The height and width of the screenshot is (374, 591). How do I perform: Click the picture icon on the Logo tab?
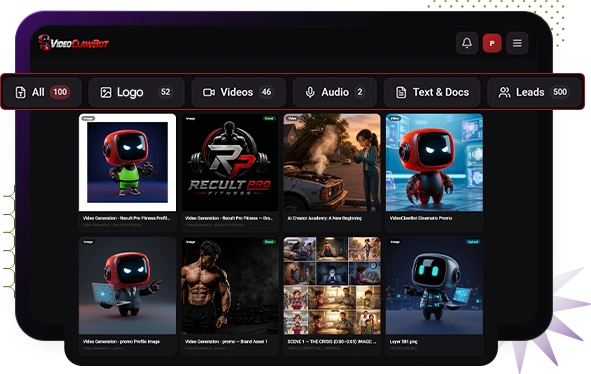106,92
